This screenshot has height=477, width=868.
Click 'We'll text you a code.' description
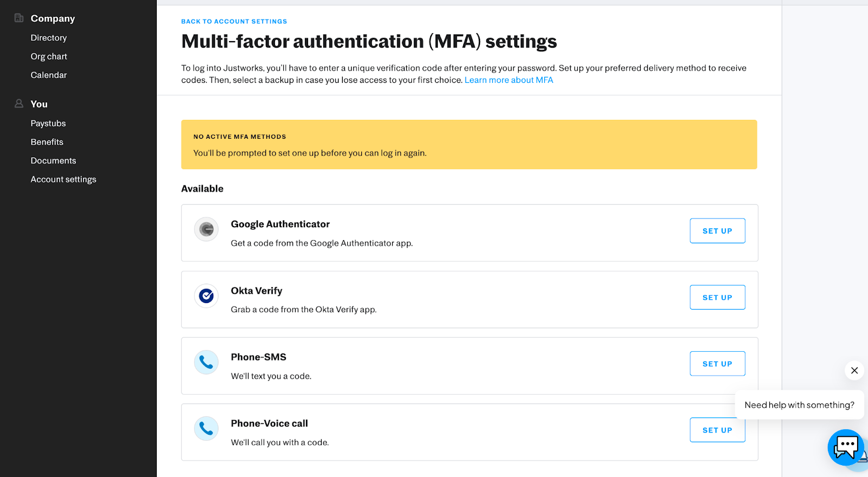click(x=271, y=376)
